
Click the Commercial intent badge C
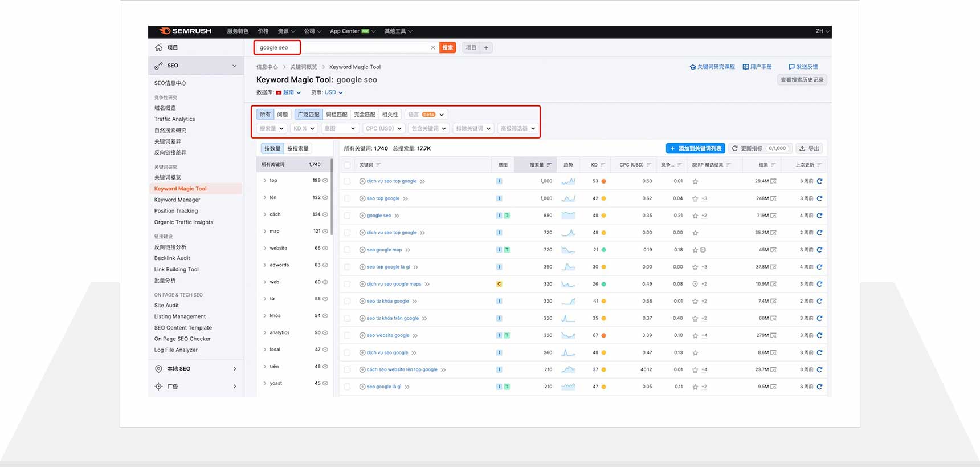pyautogui.click(x=499, y=284)
